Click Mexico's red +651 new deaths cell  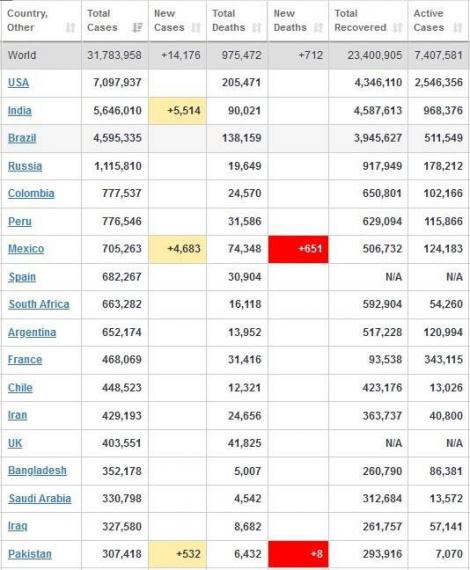298,249
